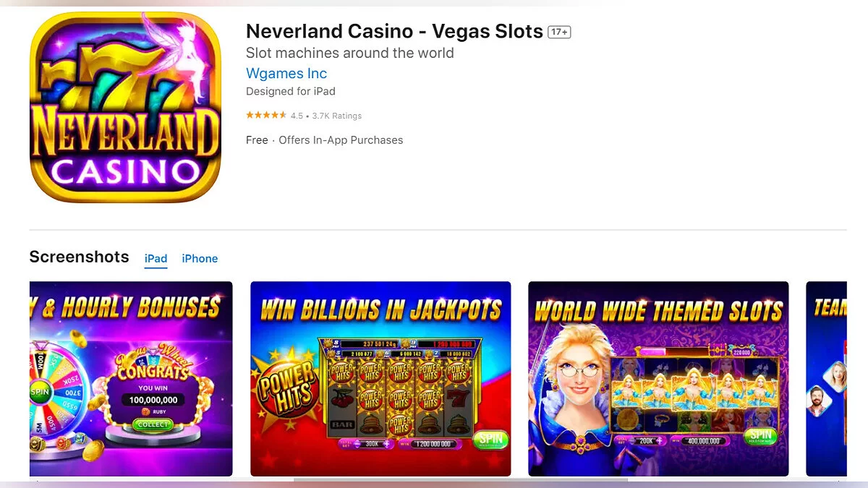The width and height of the screenshot is (868, 488).
Task: Open the World Wide Themed Slots screenshot
Action: (x=658, y=379)
